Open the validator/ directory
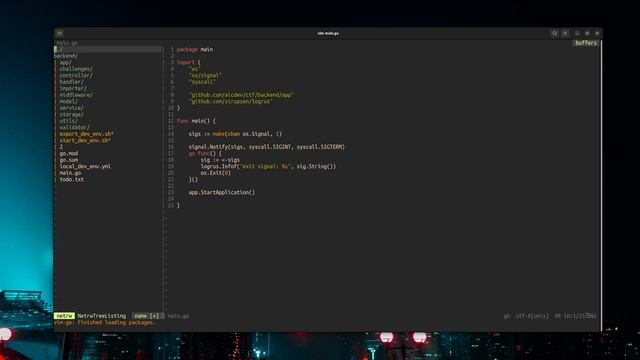The height and width of the screenshot is (360, 640). [75, 128]
